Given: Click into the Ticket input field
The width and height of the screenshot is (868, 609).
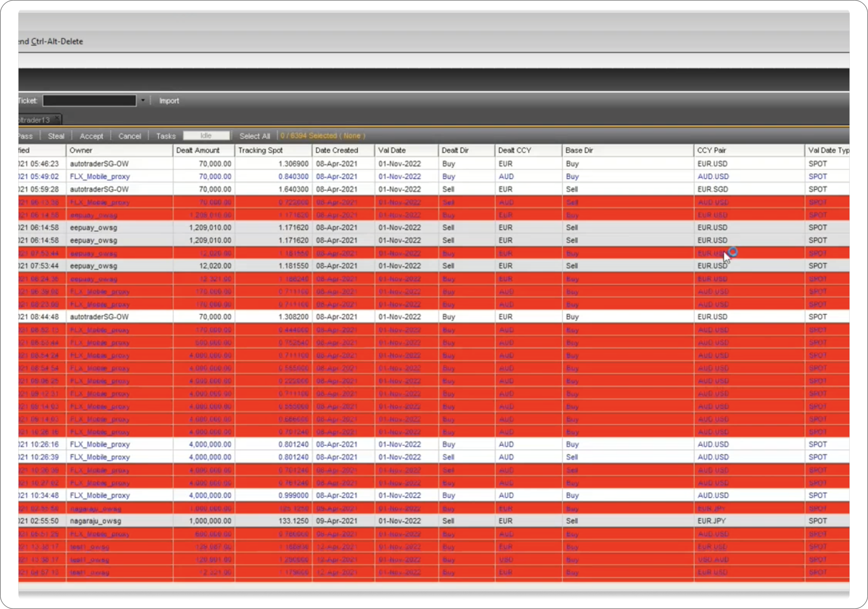Looking at the screenshot, I should tap(90, 101).
